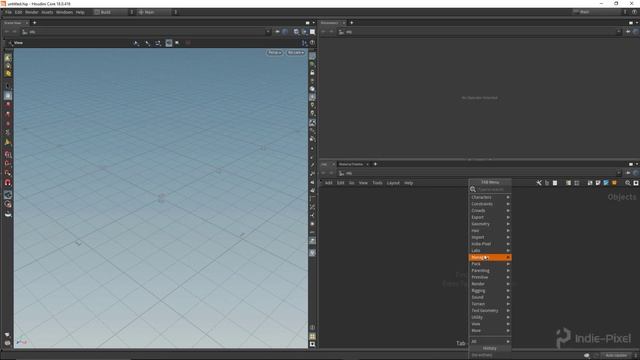Expand the All category arrow in TAB menu
This screenshot has width=640, height=360.
tap(508, 341)
